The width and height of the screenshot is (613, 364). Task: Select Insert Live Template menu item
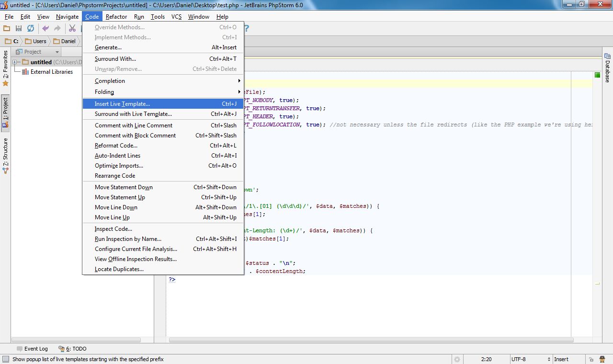point(163,104)
